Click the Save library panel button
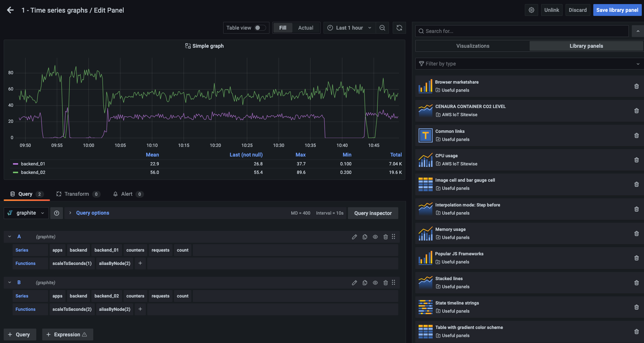Image resolution: width=644 pixels, height=343 pixels. (617, 10)
